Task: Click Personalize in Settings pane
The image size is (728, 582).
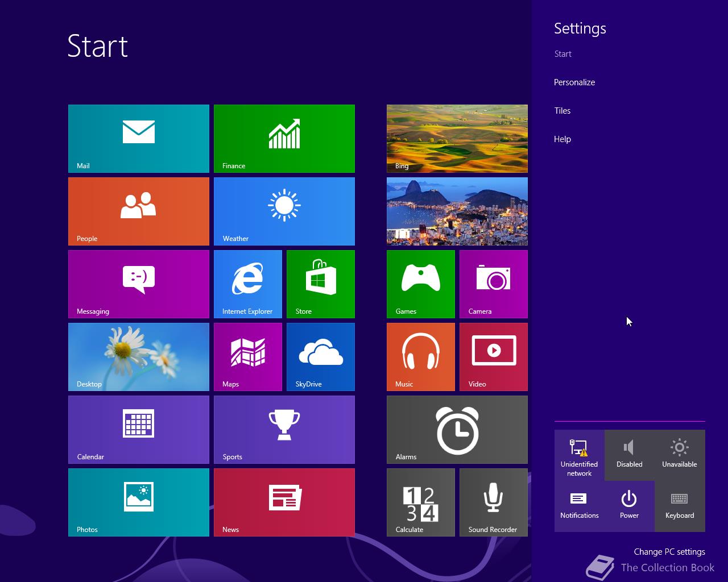Action: pos(574,82)
